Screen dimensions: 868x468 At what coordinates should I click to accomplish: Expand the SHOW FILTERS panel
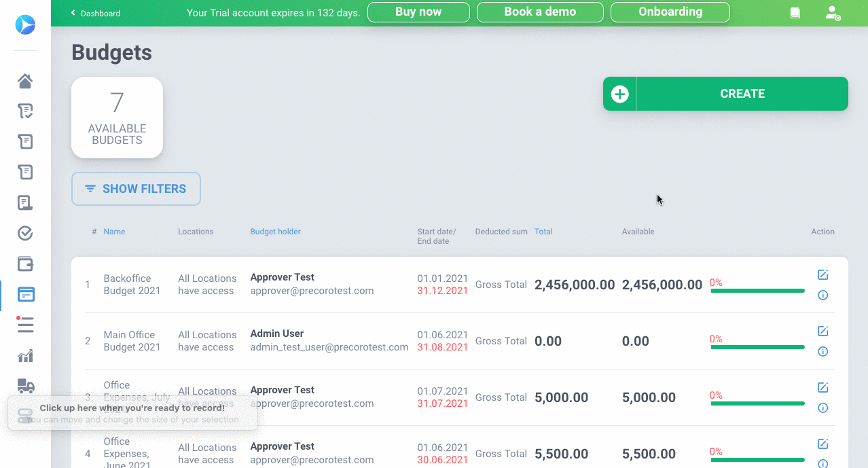click(136, 189)
